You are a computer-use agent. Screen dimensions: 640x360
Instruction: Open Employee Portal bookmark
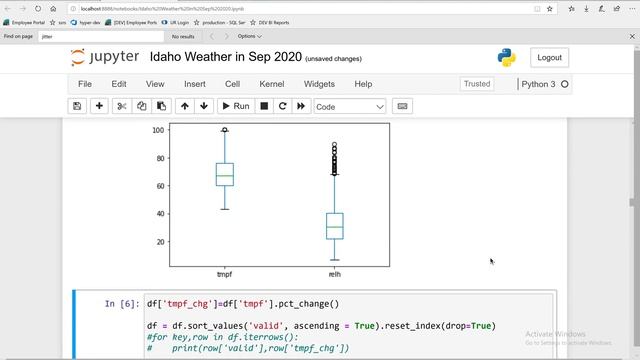click(x=24, y=22)
